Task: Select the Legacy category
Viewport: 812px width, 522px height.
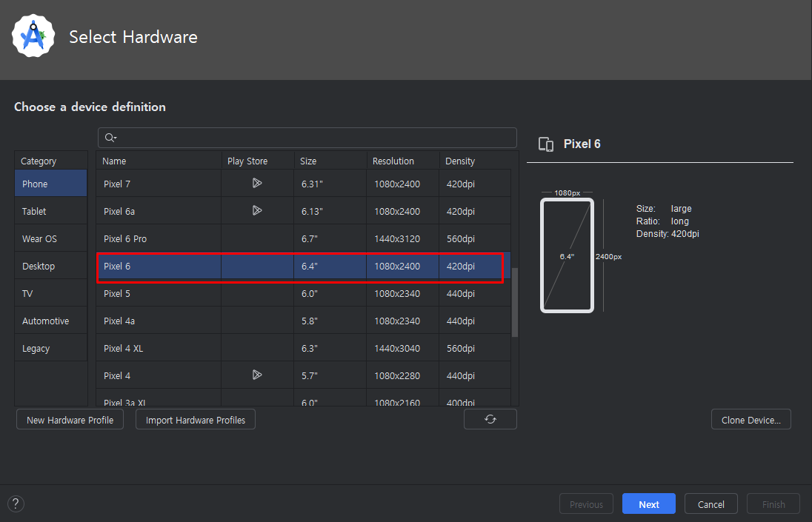Action: click(x=50, y=348)
